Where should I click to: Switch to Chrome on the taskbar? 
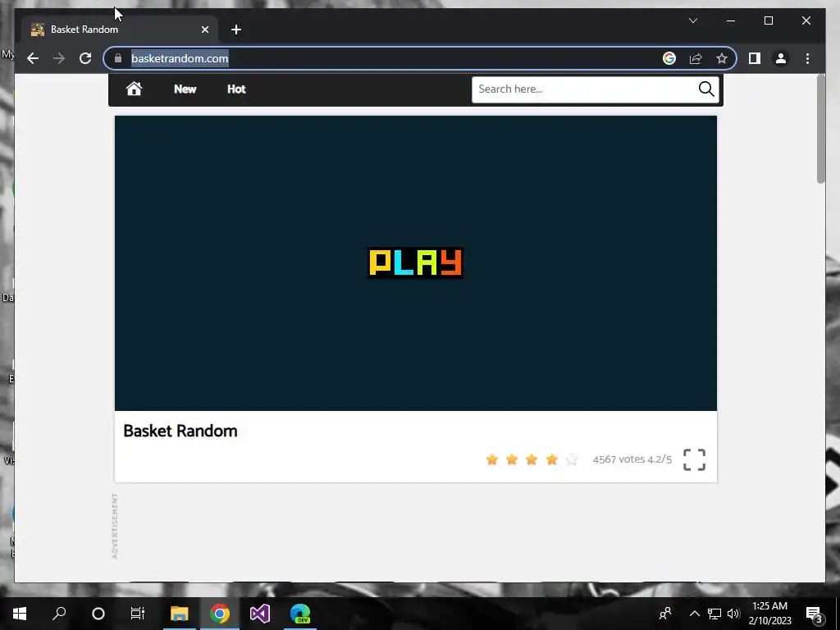pos(220,614)
